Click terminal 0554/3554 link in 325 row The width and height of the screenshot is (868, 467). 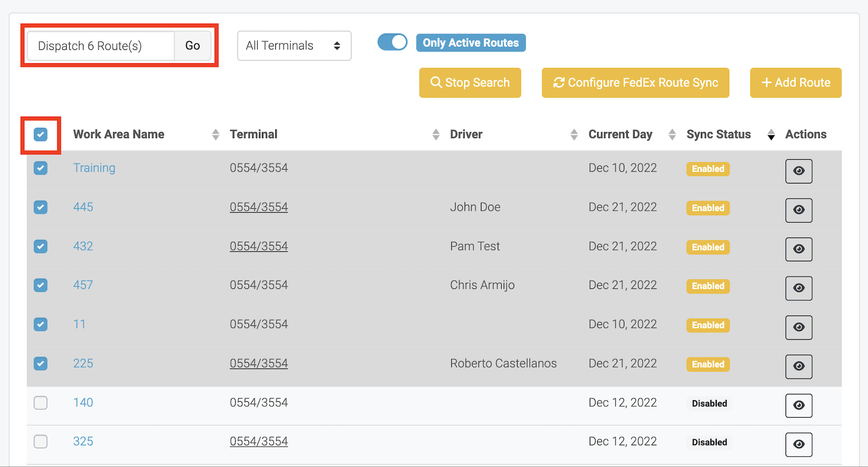point(259,441)
